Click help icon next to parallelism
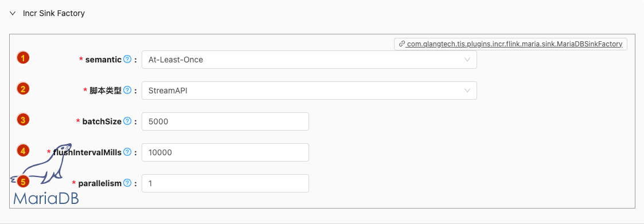644x224 pixels. 127,183
